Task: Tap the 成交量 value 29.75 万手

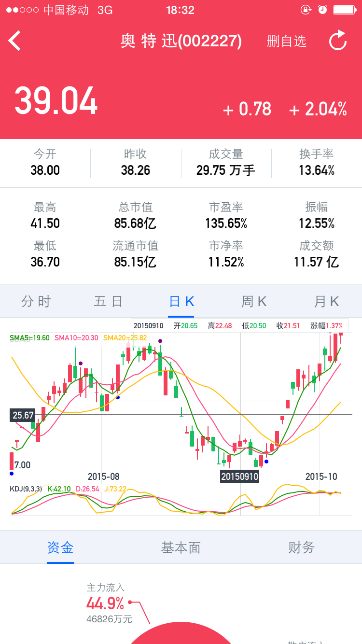Action: (x=226, y=170)
